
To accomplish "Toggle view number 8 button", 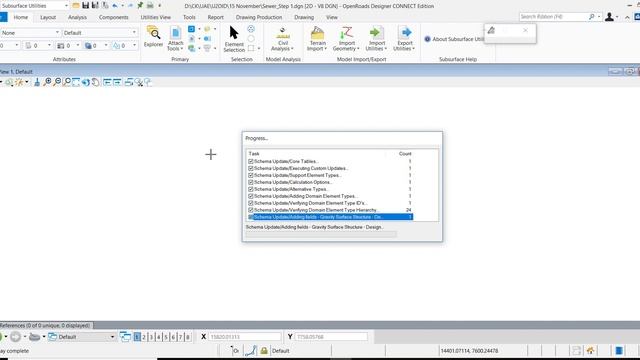I will click(188, 337).
